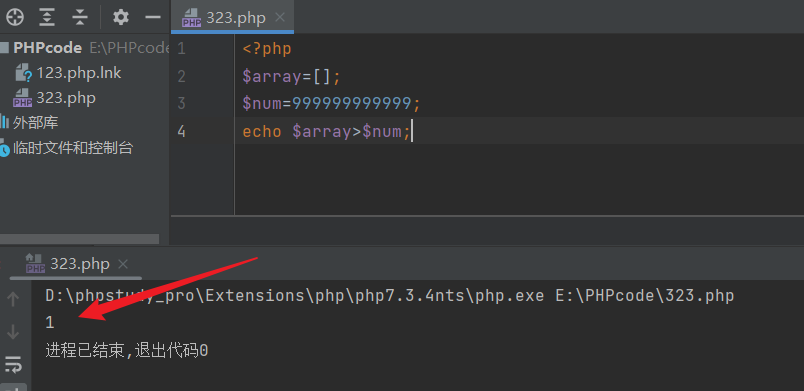Viewport: 804px width, 391px height.
Task: Click the project panel horizontal scrollbar
Action: (x=79, y=239)
